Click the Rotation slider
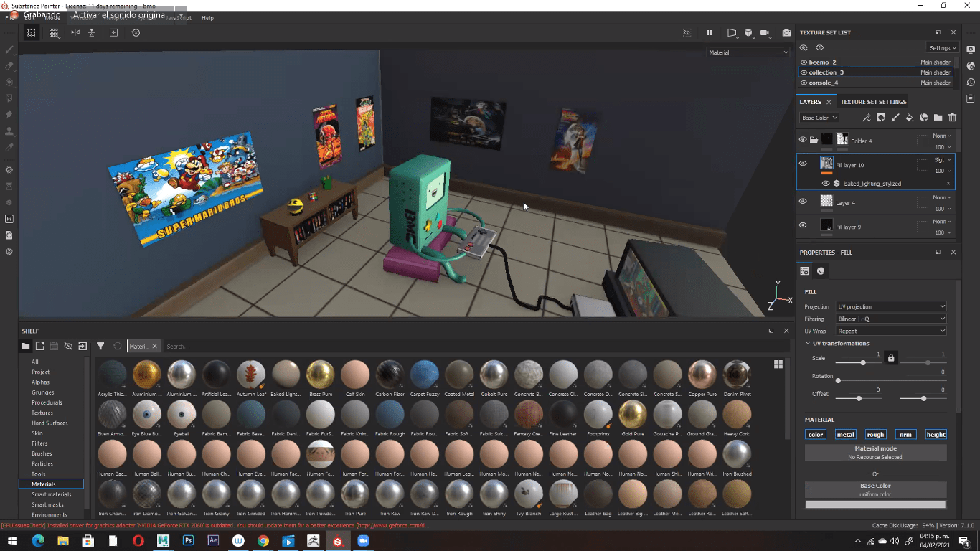980x551 pixels. point(890,380)
